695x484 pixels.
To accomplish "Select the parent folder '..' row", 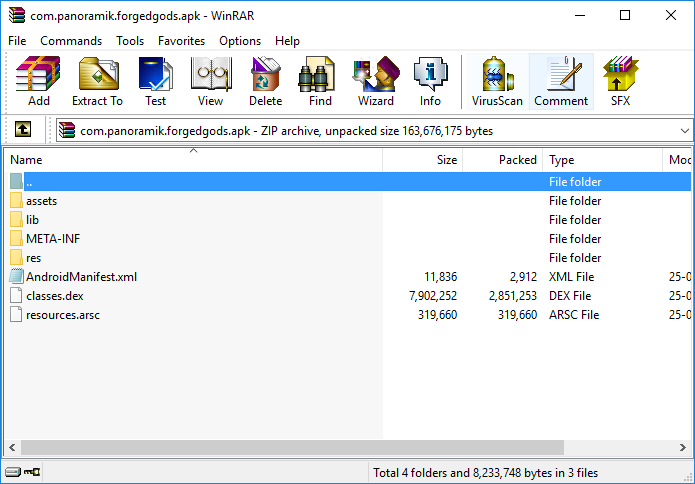I will click(350, 182).
